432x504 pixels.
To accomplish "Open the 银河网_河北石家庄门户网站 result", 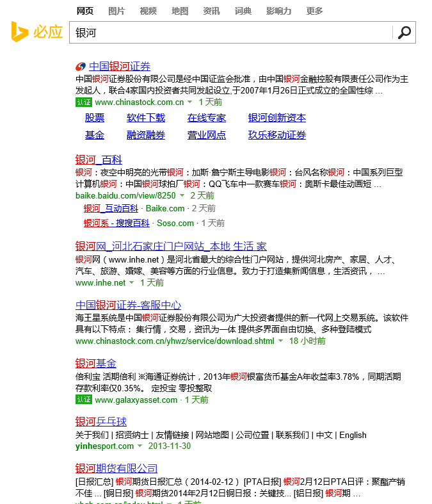I will tap(171, 247).
